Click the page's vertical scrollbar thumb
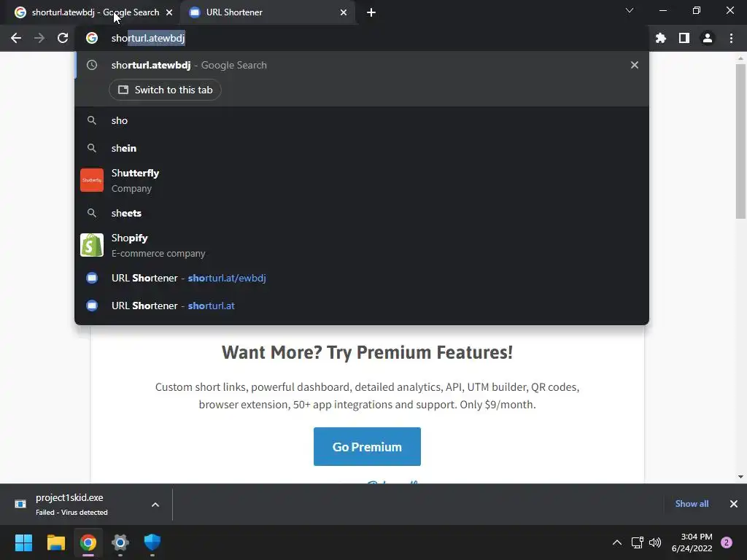The height and width of the screenshot is (560, 747). 740,142
